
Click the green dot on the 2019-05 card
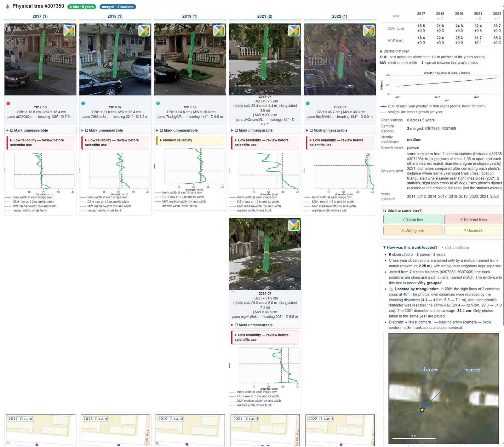click(158, 103)
